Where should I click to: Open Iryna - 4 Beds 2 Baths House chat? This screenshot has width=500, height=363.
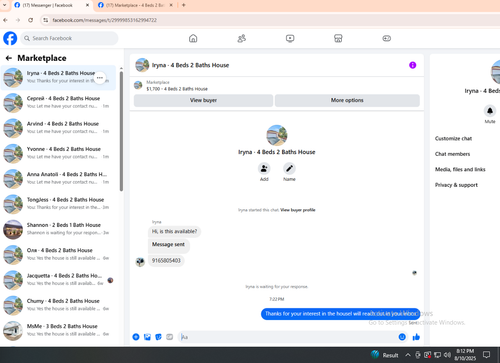tap(58, 77)
